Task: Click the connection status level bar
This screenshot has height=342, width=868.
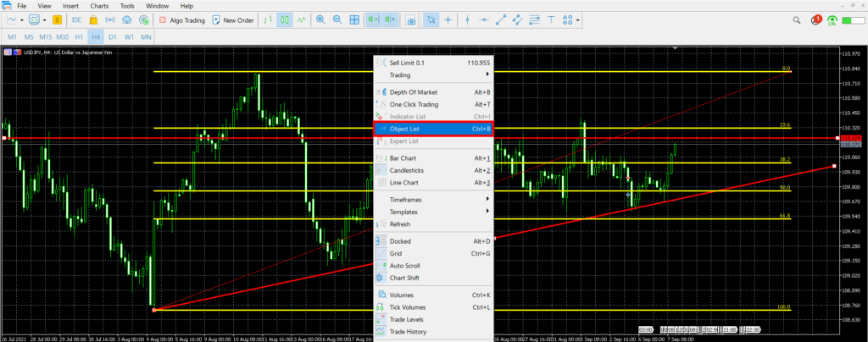Action: pyautogui.click(x=852, y=19)
